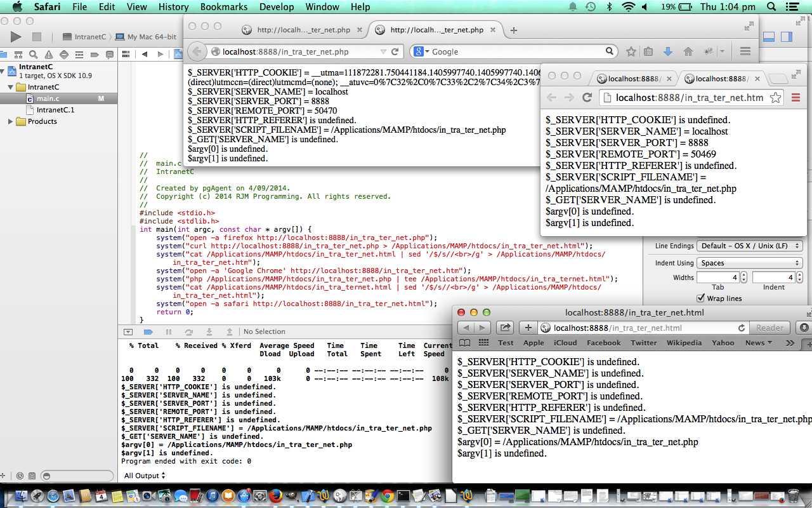This screenshot has width=812, height=508.
Task: Open the Bookmarks menu
Action: pyautogui.click(x=224, y=7)
